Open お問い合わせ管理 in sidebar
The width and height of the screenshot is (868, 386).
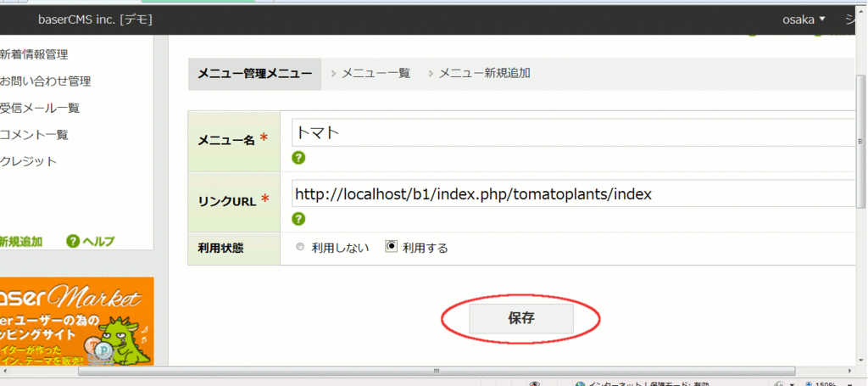(45, 81)
